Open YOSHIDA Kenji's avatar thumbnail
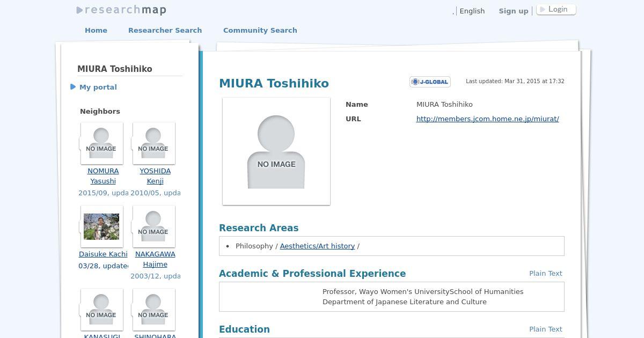 tap(154, 143)
